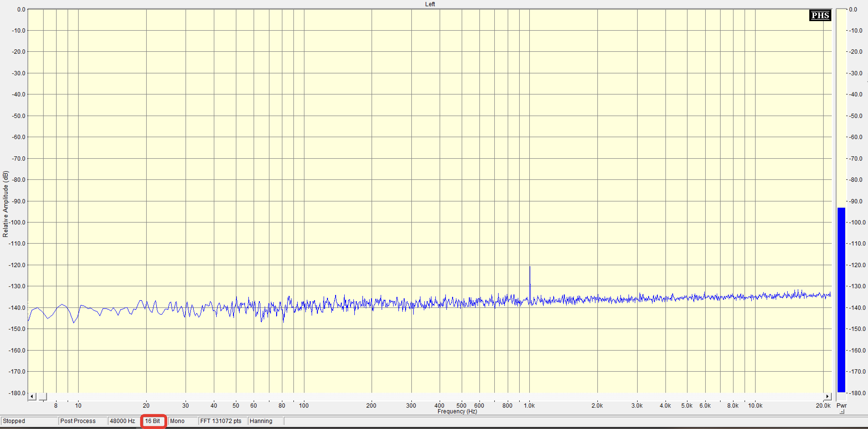The width and height of the screenshot is (868, 429).
Task: Click the Frequency (Hz) axis label
Action: pos(457,411)
